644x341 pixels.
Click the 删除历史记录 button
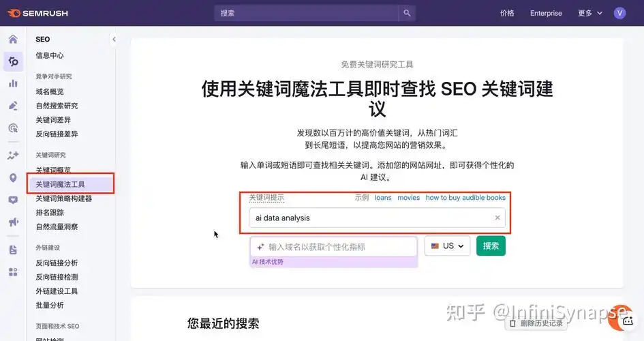tap(536, 323)
